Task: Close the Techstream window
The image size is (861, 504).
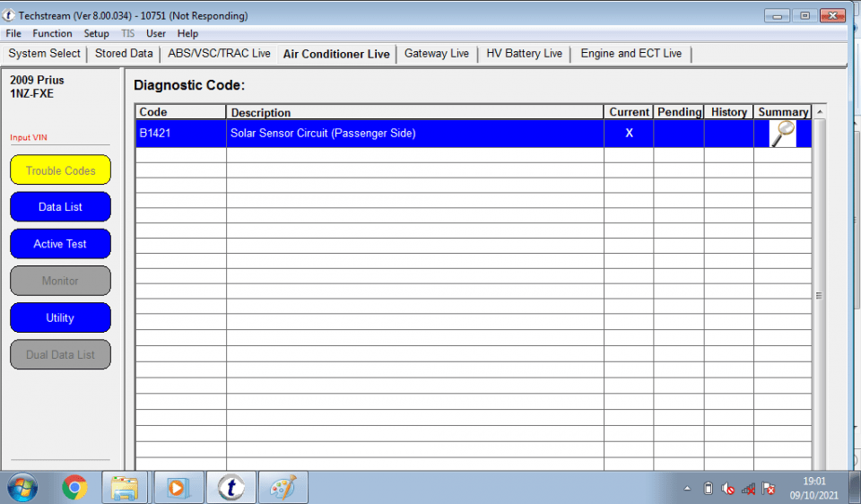Action: (x=832, y=16)
